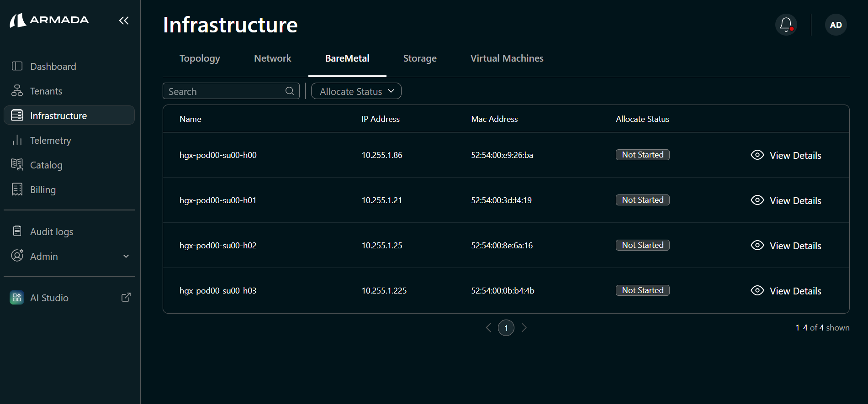
Task: View Details text for hgx-pod00-su00-h00
Action: pos(795,155)
